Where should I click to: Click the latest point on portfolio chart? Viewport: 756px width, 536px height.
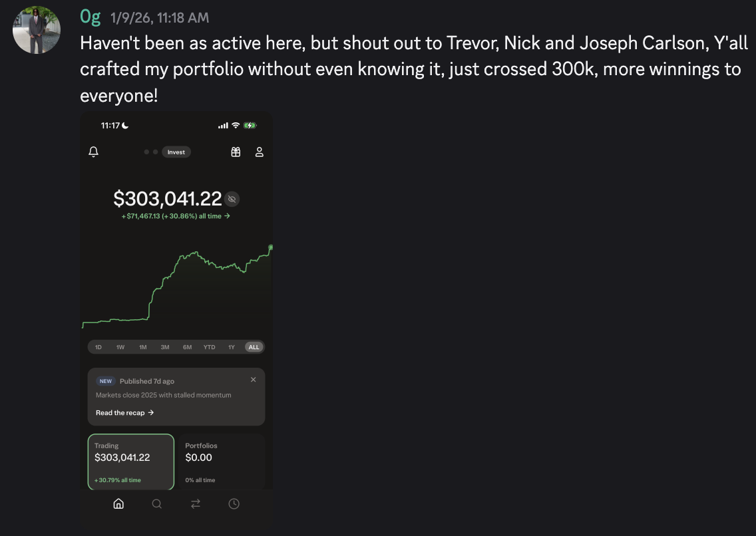[x=270, y=247]
